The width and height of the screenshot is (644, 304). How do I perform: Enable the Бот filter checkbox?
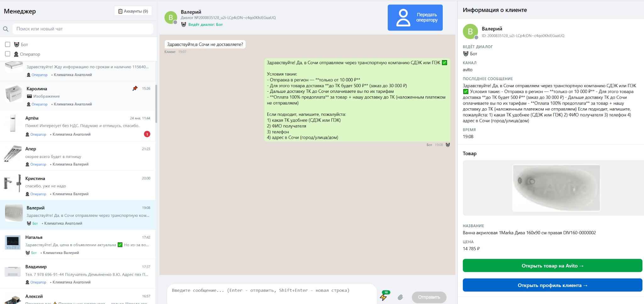pos(8,44)
